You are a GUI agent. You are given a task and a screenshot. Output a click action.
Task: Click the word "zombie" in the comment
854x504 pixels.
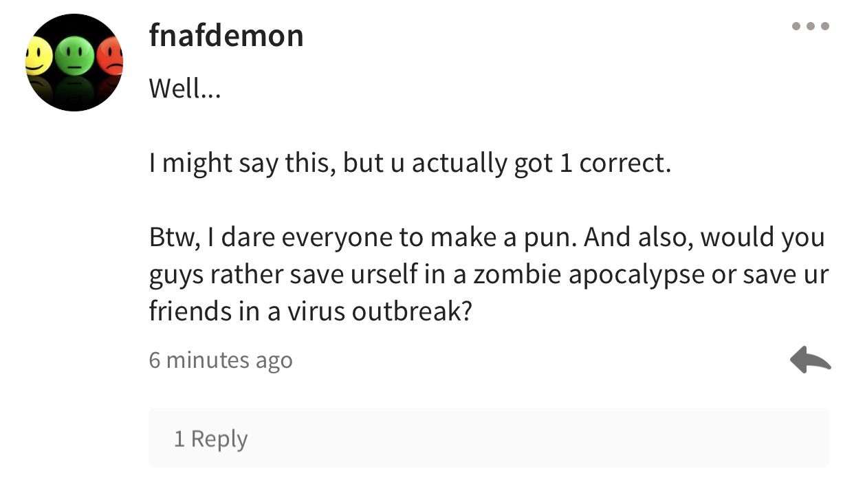pyautogui.click(x=517, y=274)
